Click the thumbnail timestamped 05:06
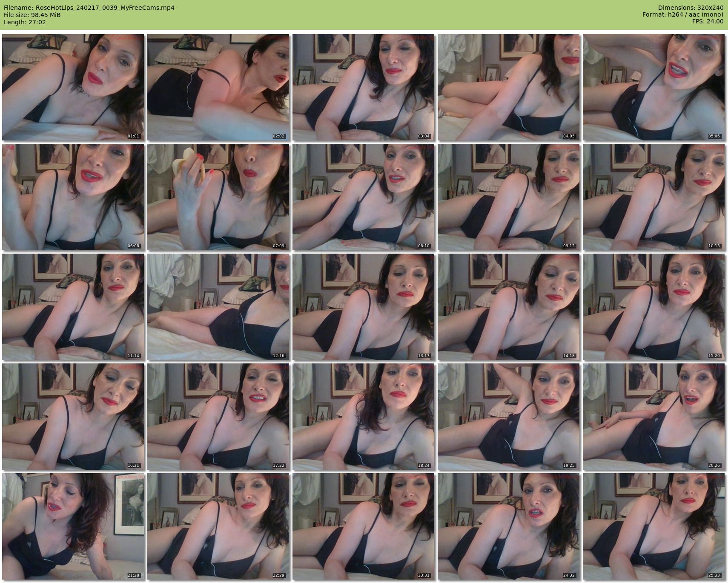The image size is (728, 583). [654, 87]
